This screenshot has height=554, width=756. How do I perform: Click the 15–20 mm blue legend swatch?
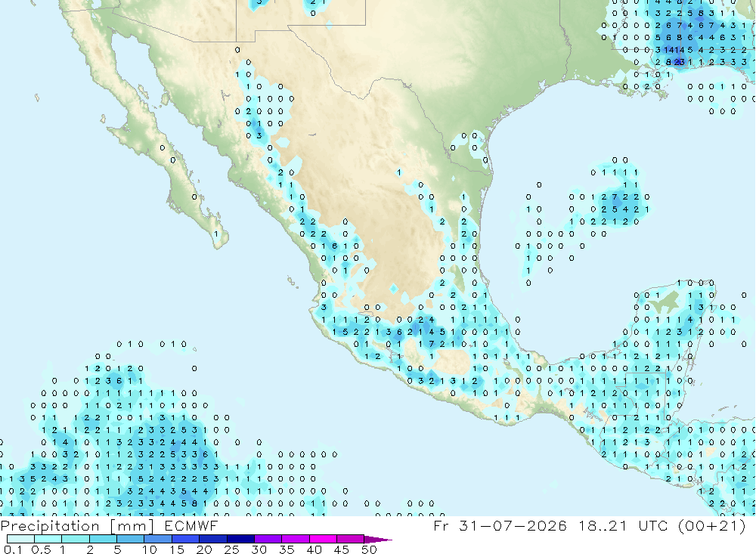coord(186,539)
